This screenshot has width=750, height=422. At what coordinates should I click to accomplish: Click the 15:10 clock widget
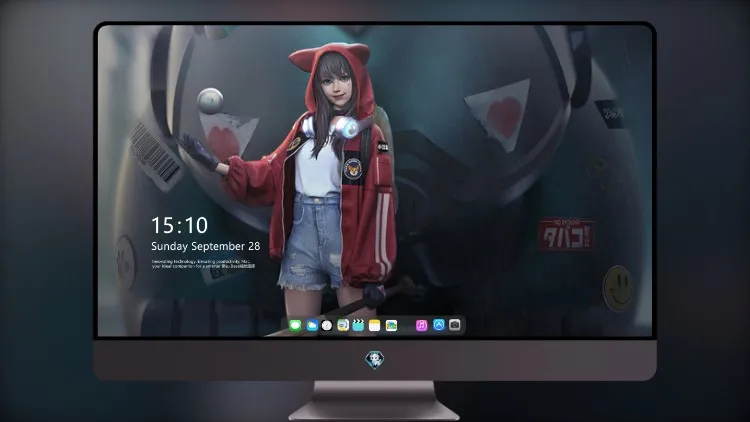[179, 225]
